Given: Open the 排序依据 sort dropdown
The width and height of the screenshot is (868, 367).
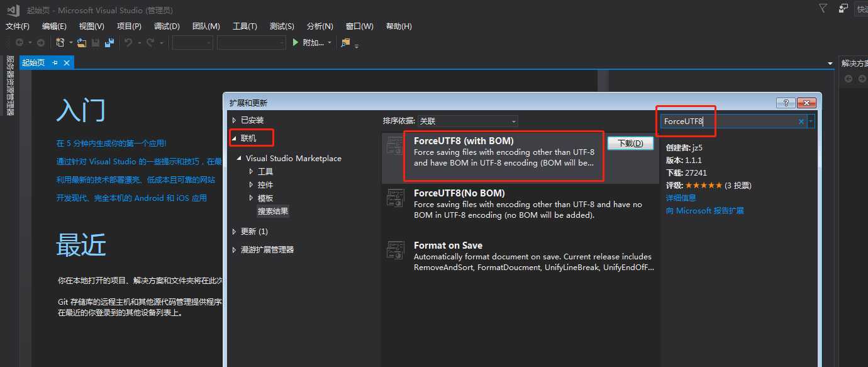Looking at the screenshot, I should tap(468, 121).
